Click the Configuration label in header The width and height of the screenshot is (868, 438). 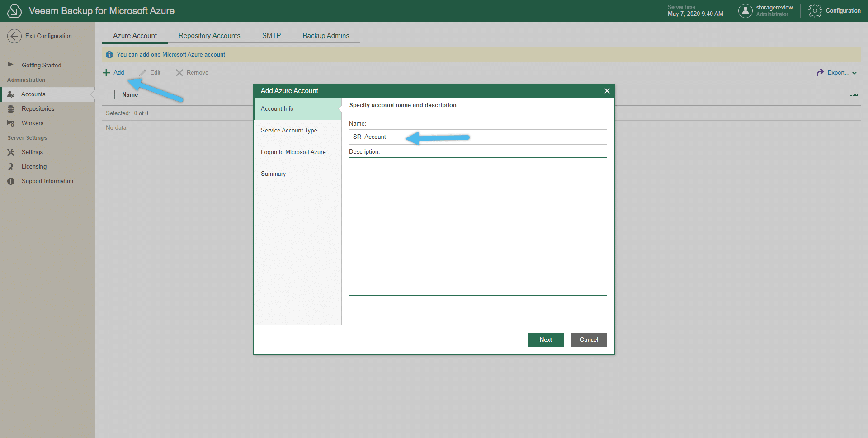click(x=843, y=10)
